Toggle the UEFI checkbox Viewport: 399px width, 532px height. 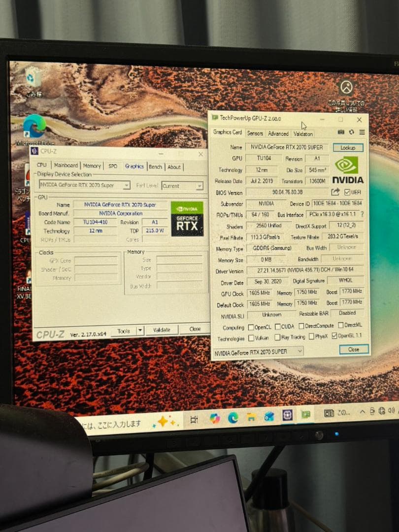click(347, 192)
